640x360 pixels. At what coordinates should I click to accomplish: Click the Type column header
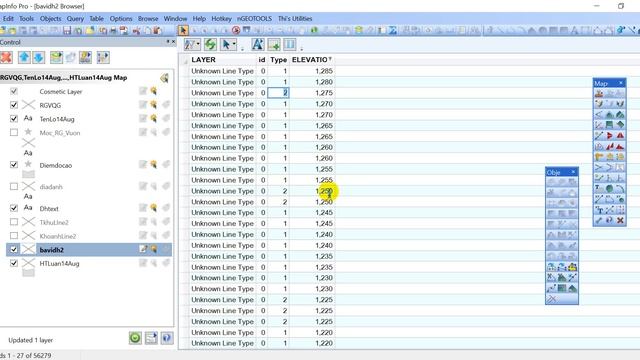[278, 60]
